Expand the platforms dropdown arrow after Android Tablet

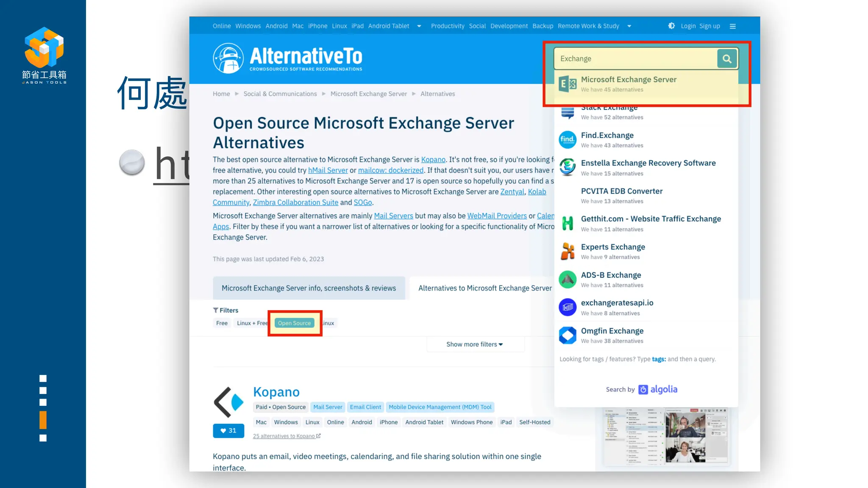point(419,26)
